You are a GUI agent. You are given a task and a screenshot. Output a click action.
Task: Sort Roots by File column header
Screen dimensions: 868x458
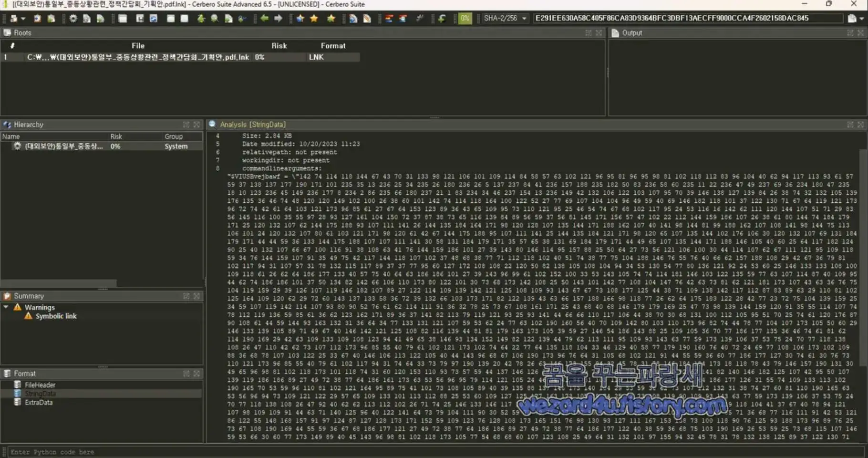[138, 45]
